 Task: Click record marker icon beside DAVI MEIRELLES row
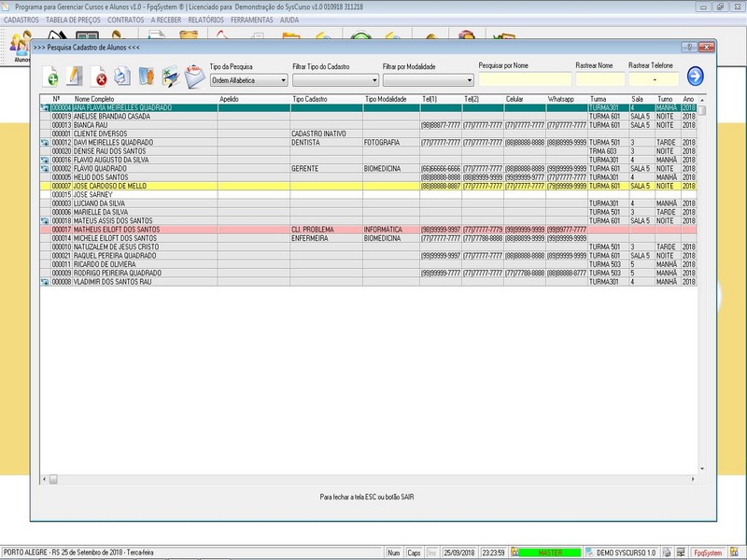pos(45,143)
